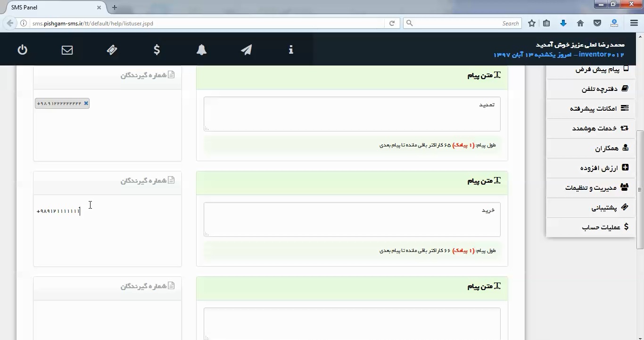
Task: Open پیام پیش فرض sidebar menu
Action: click(590, 70)
